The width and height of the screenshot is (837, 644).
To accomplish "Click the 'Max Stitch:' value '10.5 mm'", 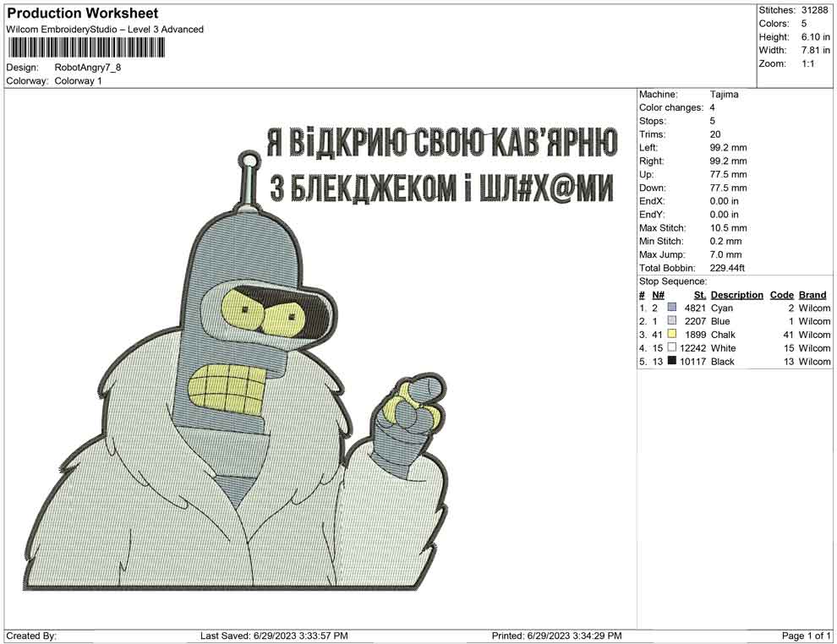I will 728,228.
